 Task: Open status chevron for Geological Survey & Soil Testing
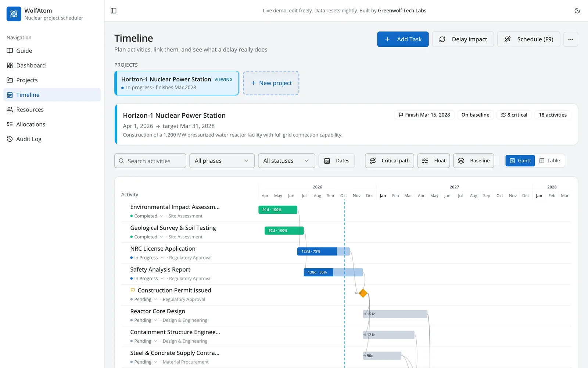[x=161, y=237]
